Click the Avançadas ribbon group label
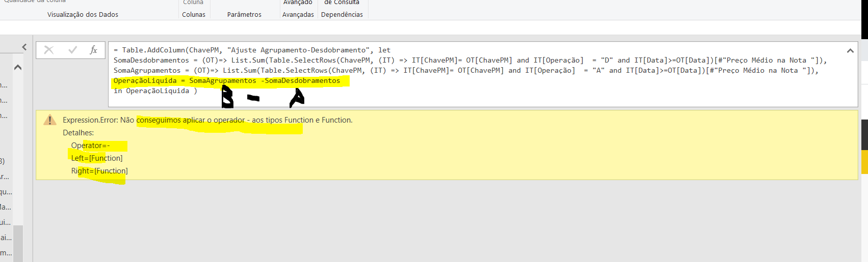868x262 pixels. (x=298, y=14)
